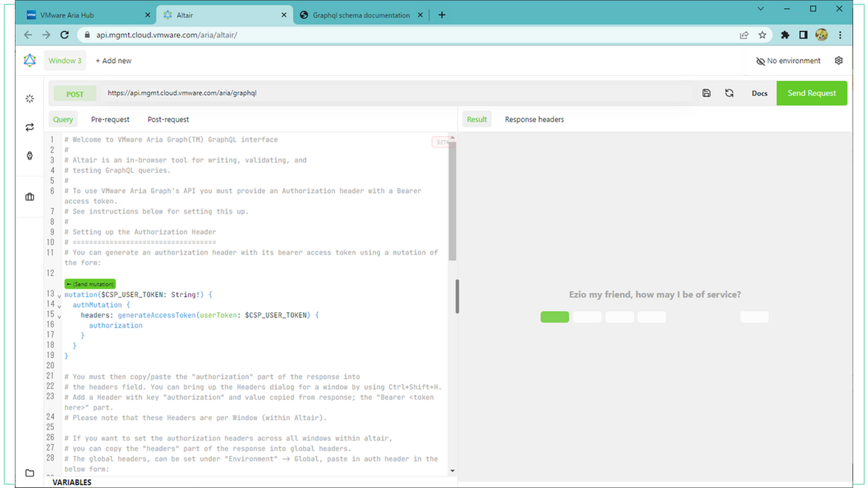Close the Altair browser tab

coord(285,15)
